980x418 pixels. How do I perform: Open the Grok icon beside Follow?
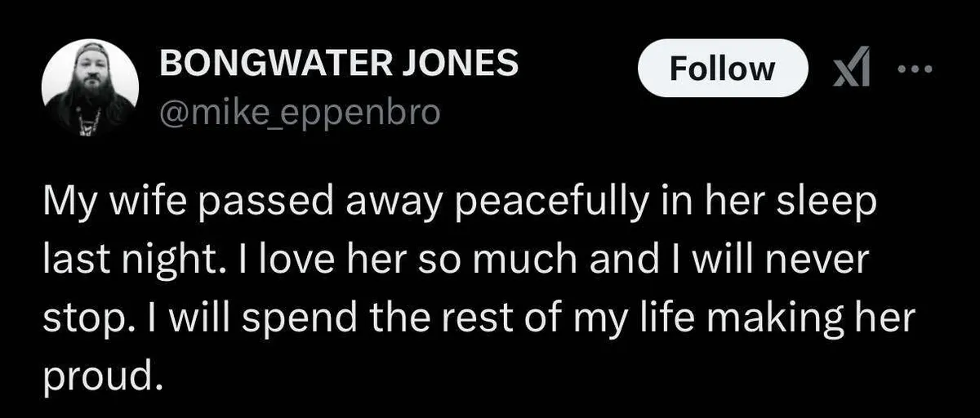pyautogui.click(x=850, y=69)
